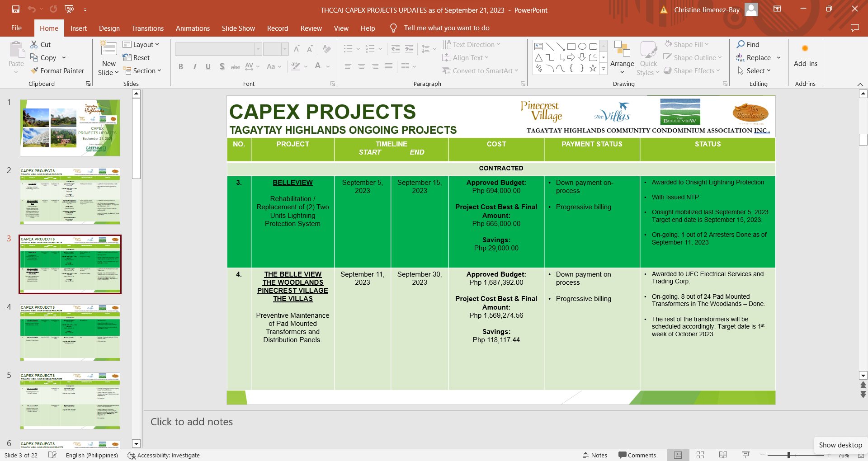868x461 pixels.
Task: Toggle Bold formatting
Action: [x=181, y=66]
